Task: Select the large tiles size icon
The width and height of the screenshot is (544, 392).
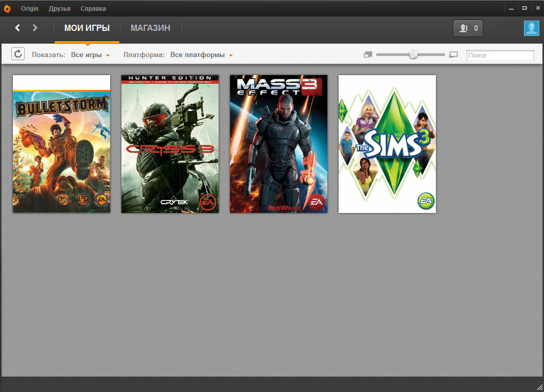Action: coord(453,55)
